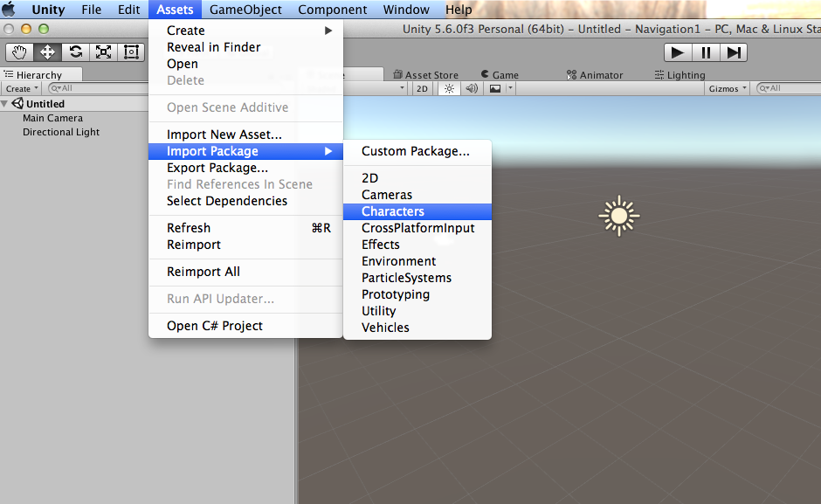The image size is (821, 504).
Task: Select Directional Light in Hierarchy
Action: tap(61, 133)
